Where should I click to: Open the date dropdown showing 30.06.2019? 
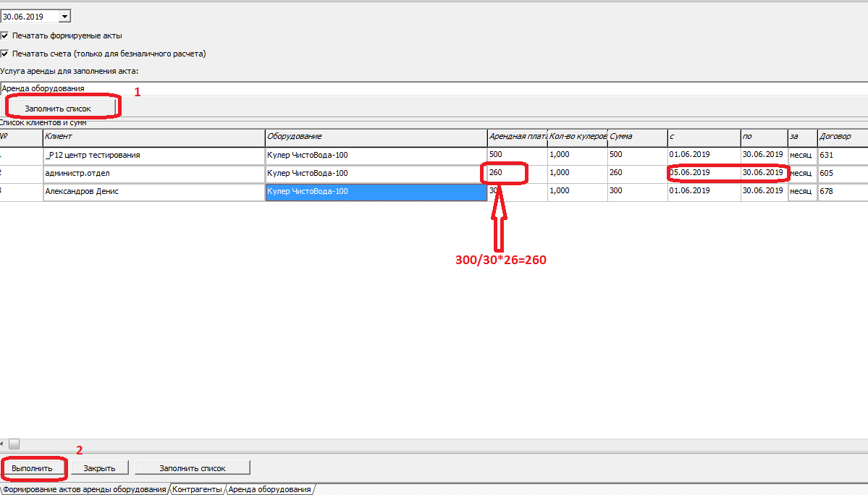coord(64,16)
